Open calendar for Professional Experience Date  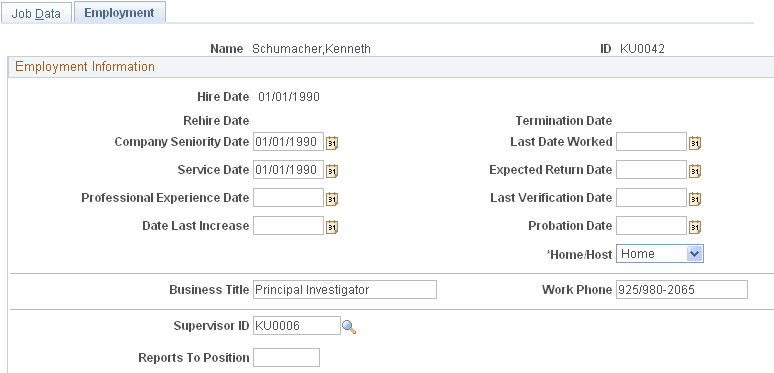click(x=332, y=199)
